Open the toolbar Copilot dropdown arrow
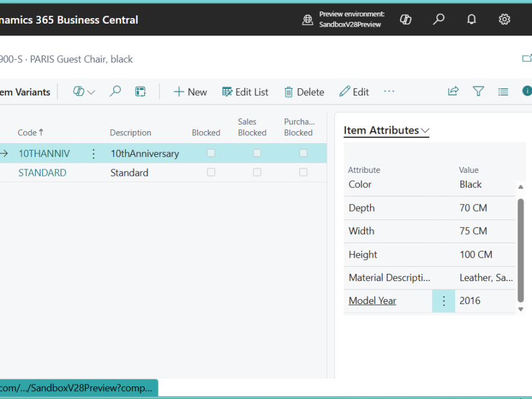Viewport: 532px width, 399px height. pyautogui.click(x=91, y=92)
